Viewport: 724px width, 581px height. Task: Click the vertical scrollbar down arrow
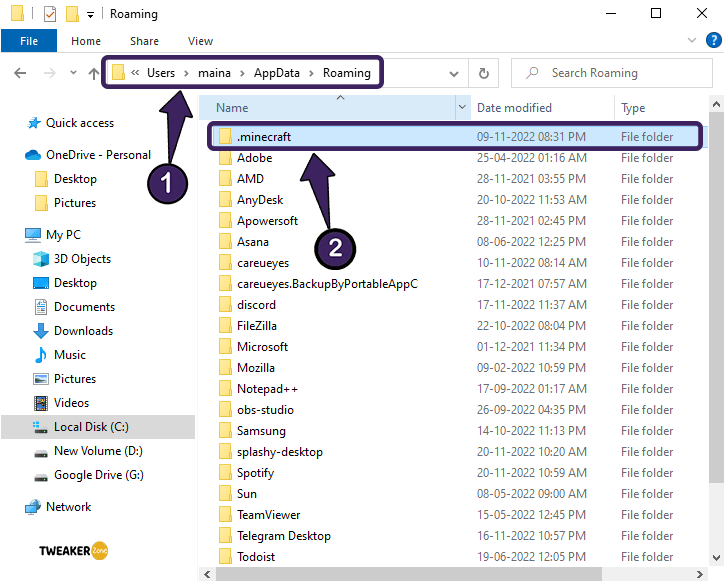pos(716,557)
